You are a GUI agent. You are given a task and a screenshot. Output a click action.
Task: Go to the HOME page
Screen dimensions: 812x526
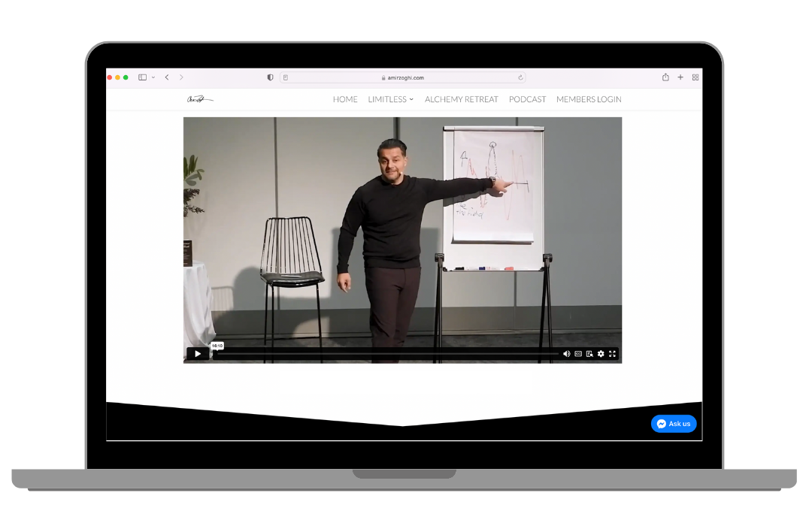pyautogui.click(x=345, y=99)
